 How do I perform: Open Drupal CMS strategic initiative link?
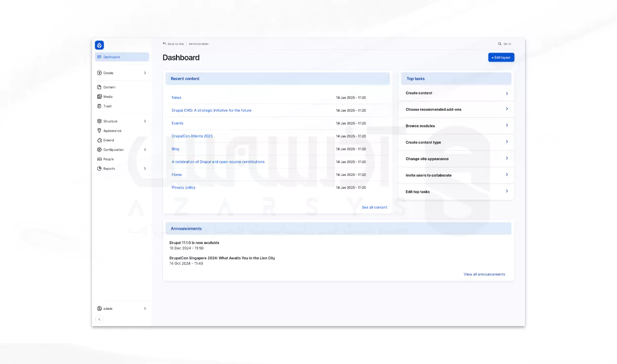point(211,110)
